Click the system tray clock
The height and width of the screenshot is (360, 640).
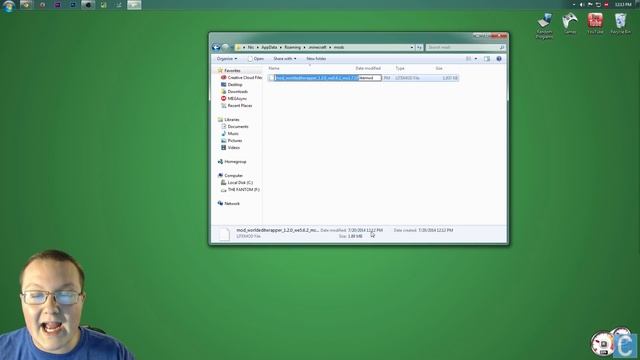pos(623,4)
